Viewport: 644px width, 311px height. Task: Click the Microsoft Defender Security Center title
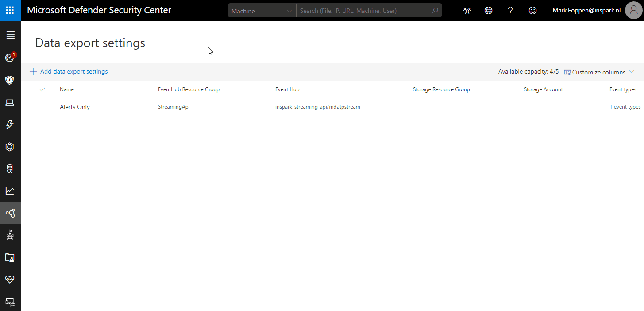click(99, 10)
